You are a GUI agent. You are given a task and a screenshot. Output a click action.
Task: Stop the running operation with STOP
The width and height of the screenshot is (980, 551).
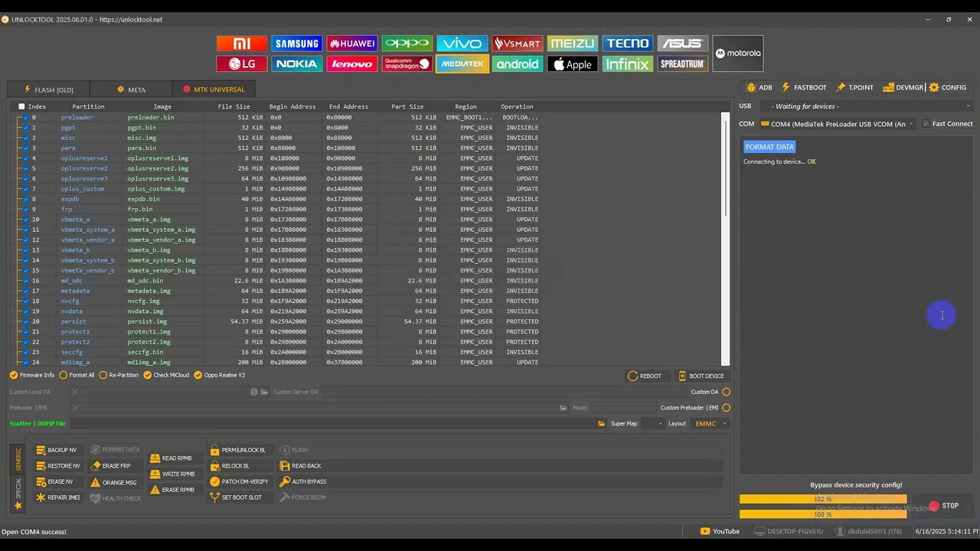coord(944,506)
